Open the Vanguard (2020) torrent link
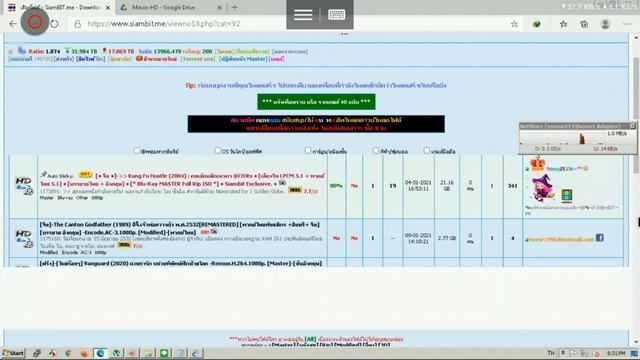Viewport: 640px width, 360px height. coord(181,264)
